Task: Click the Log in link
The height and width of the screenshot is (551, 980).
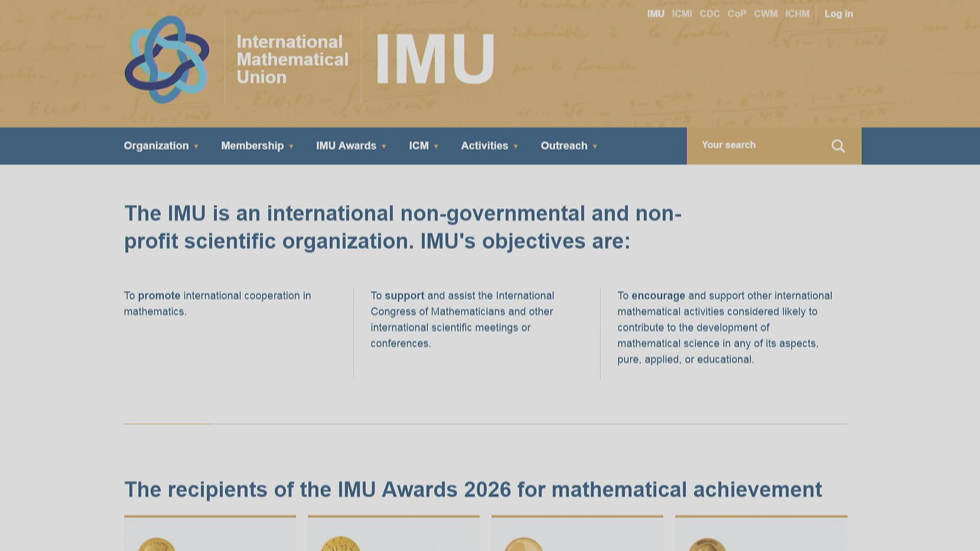Action: coord(839,14)
